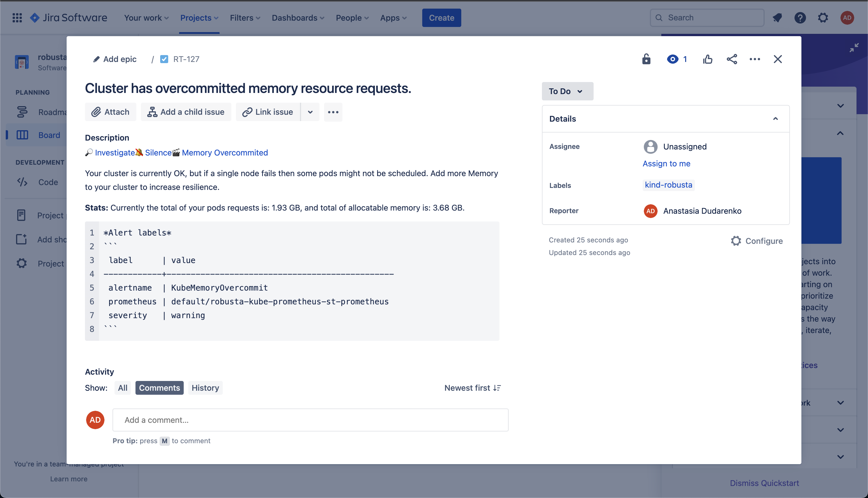This screenshot has width=868, height=498.
Task: Open the To Do status dropdown
Action: point(567,91)
